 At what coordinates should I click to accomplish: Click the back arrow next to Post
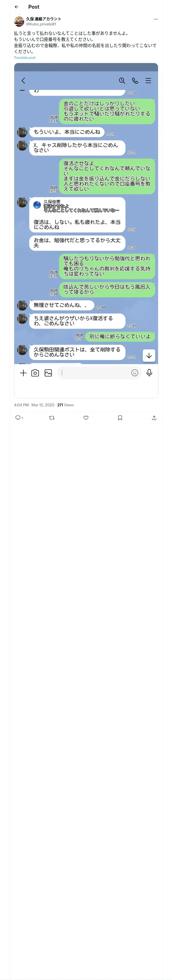tap(16, 7)
